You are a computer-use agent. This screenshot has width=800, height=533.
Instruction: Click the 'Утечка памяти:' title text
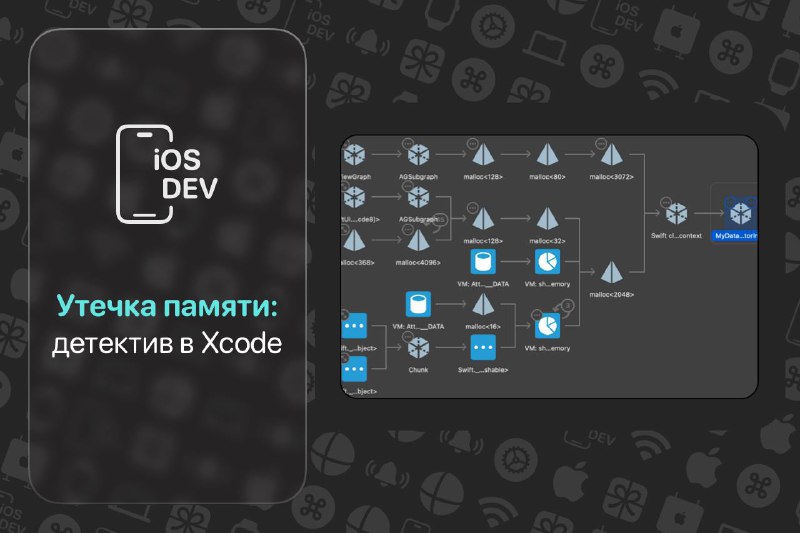point(167,306)
